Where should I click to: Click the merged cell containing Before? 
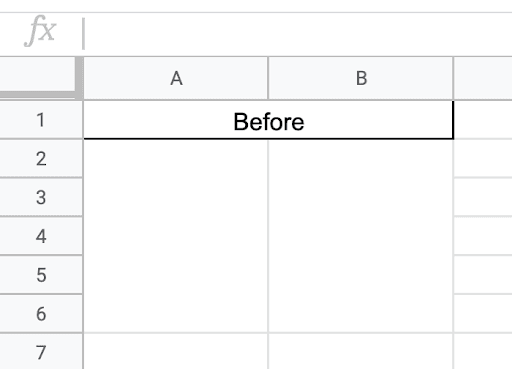tap(268, 120)
